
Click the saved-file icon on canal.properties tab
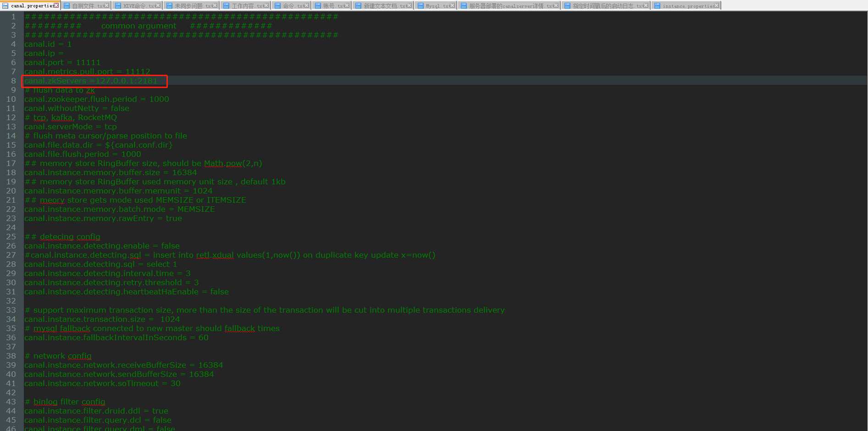[x=6, y=6]
